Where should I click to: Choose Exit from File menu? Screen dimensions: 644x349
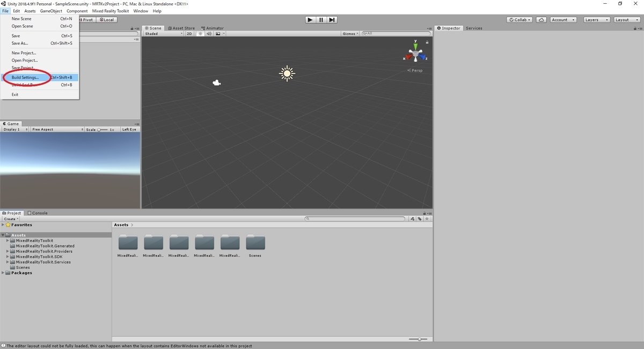pyautogui.click(x=41, y=94)
